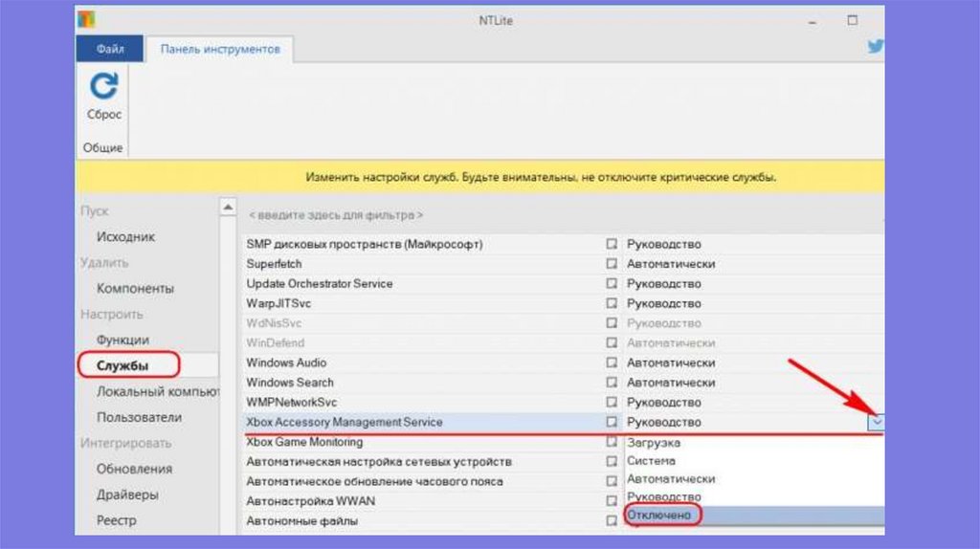The height and width of the screenshot is (549, 980).
Task: Click WMPNetworkSvc startup value Руководство
Action: 664,403
